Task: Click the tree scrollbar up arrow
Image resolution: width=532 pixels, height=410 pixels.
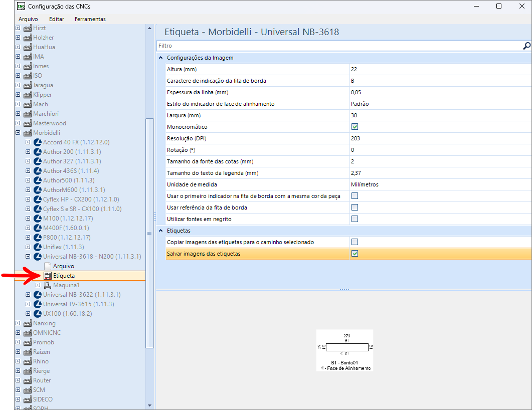Action: [149, 28]
